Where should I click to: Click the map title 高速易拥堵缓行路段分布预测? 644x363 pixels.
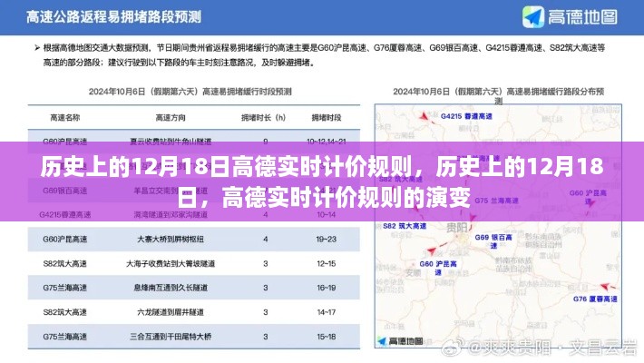(498, 95)
